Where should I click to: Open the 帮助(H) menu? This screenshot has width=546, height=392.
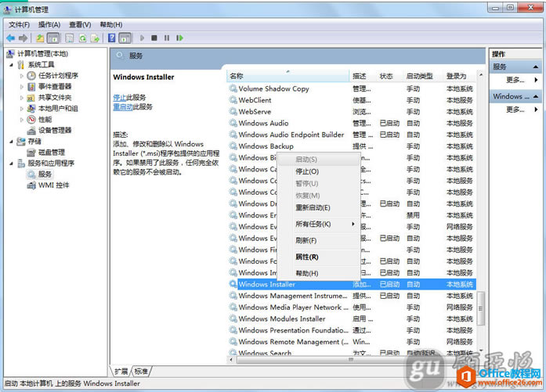coord(111,25)
